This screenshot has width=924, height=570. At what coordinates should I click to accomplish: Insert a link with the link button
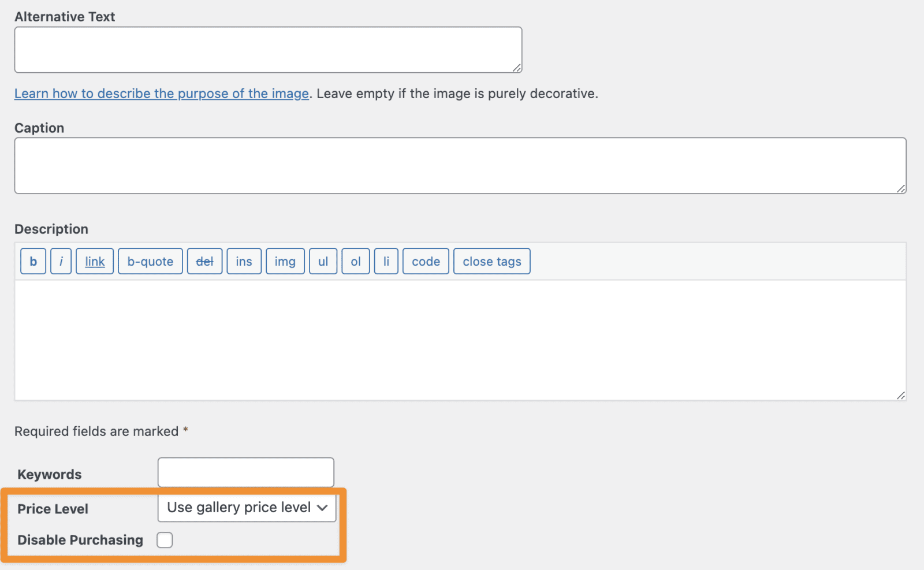[95, 261]
